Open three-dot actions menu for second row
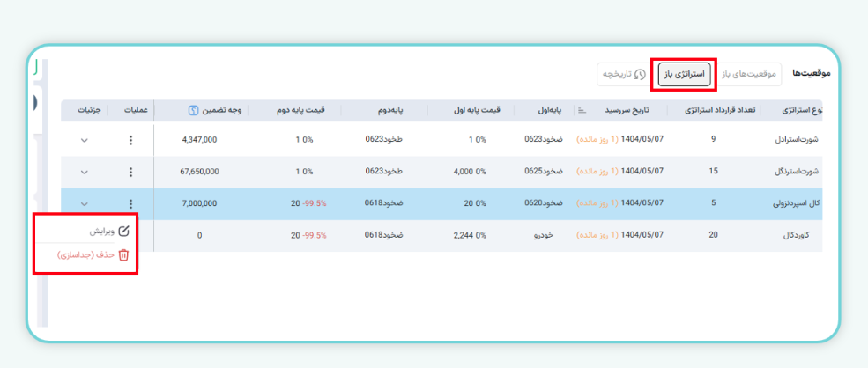Screen dimensions: 868x368 (130, 173)
